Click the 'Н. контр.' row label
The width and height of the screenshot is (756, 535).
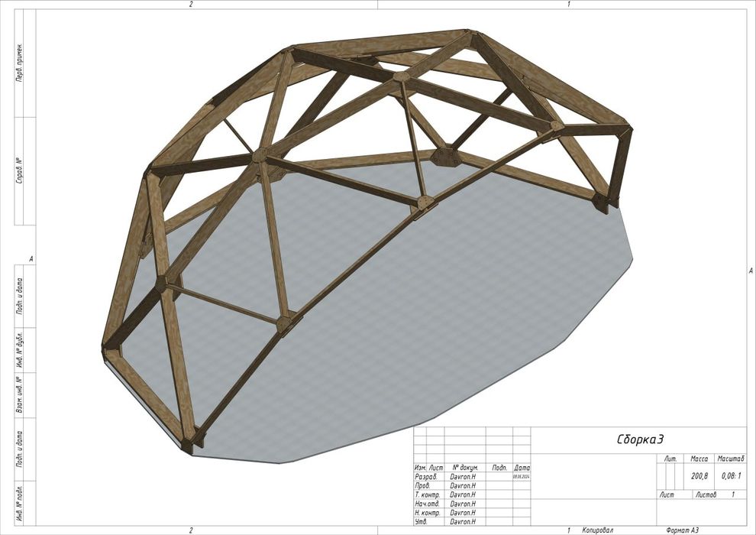pos(427,513)
